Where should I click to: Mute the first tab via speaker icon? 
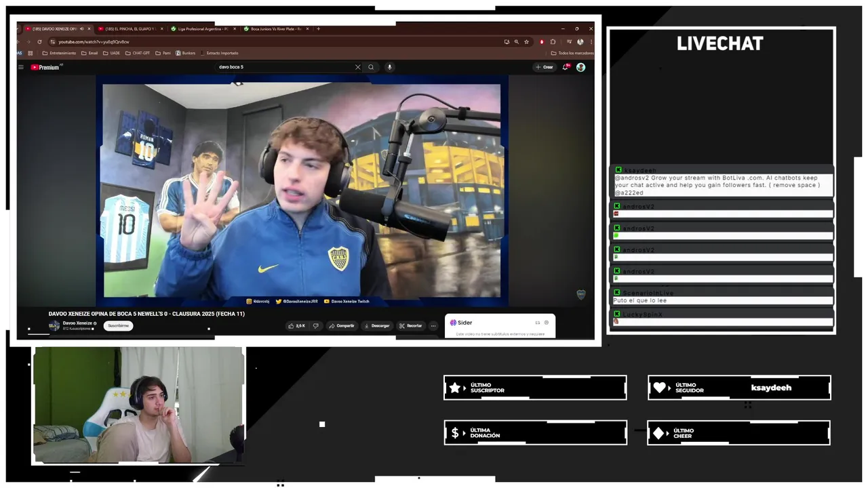click(81, 29)
